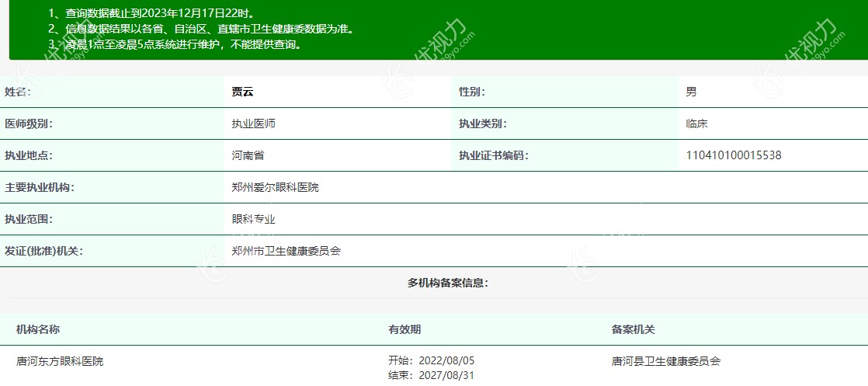Viewport: 868px width, 386px height.
Task: Click the 执业证书编码 label
Action: 494,155
